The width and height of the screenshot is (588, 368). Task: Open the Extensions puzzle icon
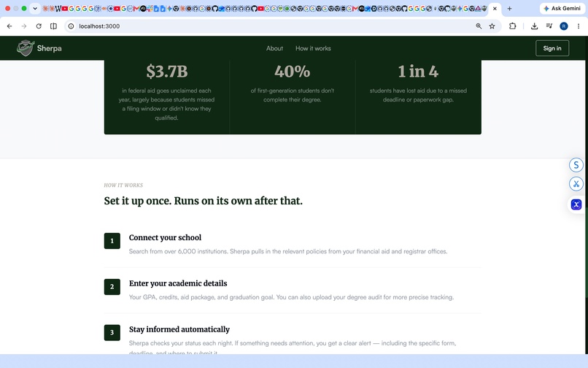pos(513,26)
